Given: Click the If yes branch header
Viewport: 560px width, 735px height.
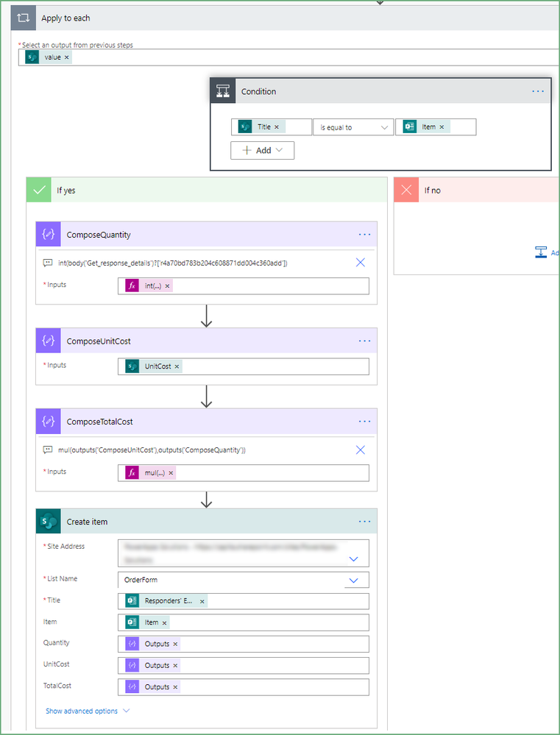Looking at the screenshot, I should point(207,190).
